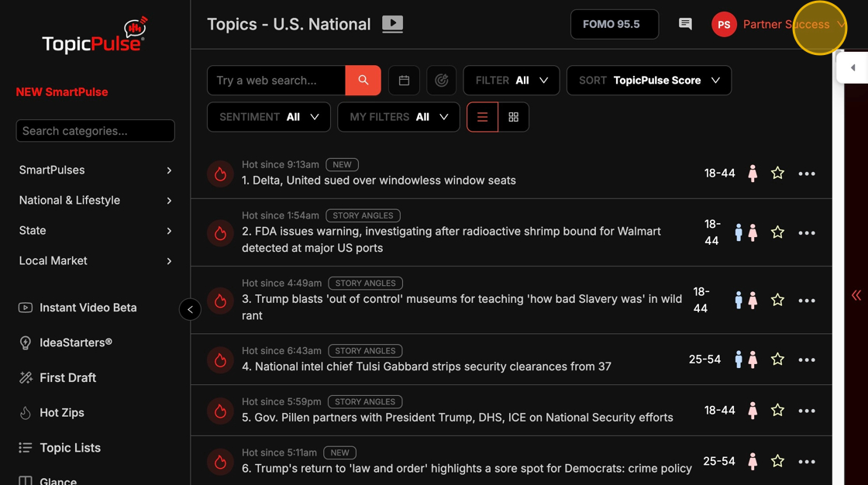
Task: Expand the SmartPulses category
Action: tap(95, 170)
